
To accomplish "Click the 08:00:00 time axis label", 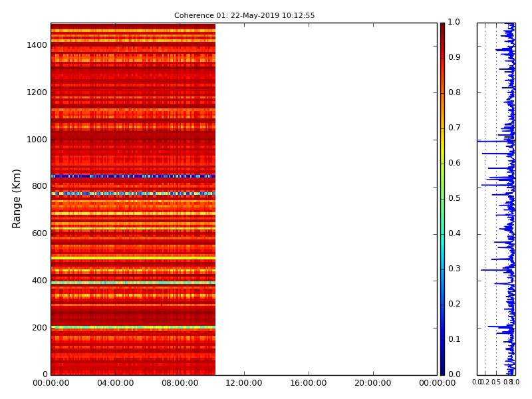I will (x=180, y=383).
